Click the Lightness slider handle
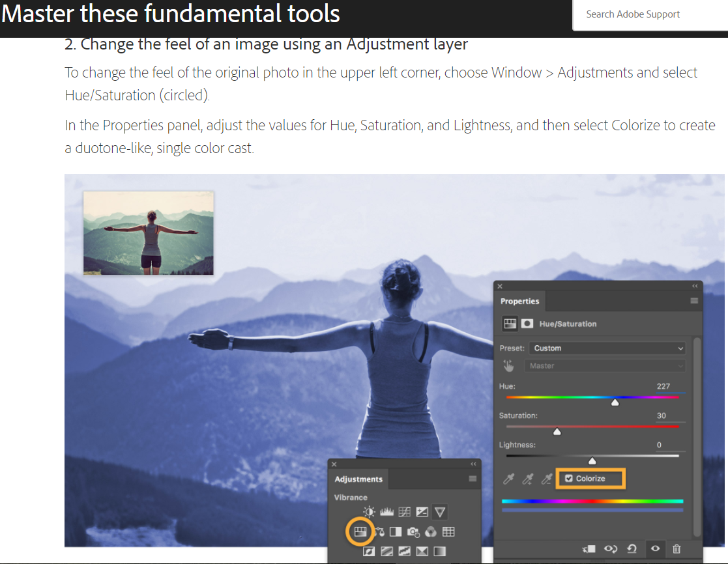The height and width of the screenshot is (564, 728). pos(592,461)
